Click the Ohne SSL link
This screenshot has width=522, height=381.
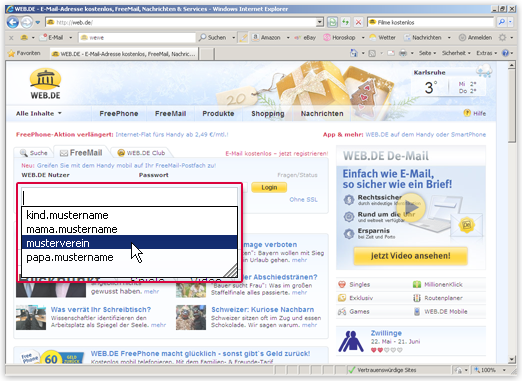(303, 200)
